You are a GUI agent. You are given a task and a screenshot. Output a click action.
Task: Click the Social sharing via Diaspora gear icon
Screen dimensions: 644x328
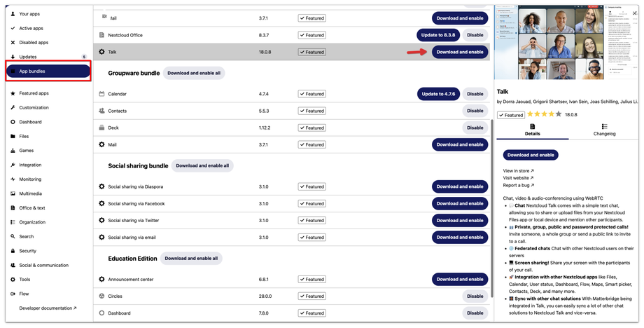pyautogui.click(x=102, y=186)
